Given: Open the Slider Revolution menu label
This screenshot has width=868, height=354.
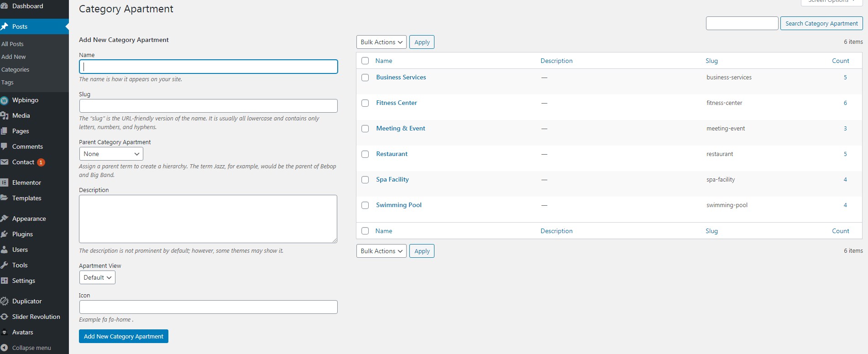Looking at the screenshot, I should (x=36, y=317).
